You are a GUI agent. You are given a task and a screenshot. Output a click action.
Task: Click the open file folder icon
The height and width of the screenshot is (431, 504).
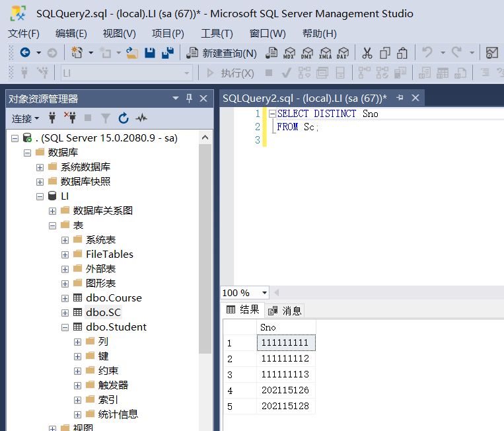click(132, 53)
